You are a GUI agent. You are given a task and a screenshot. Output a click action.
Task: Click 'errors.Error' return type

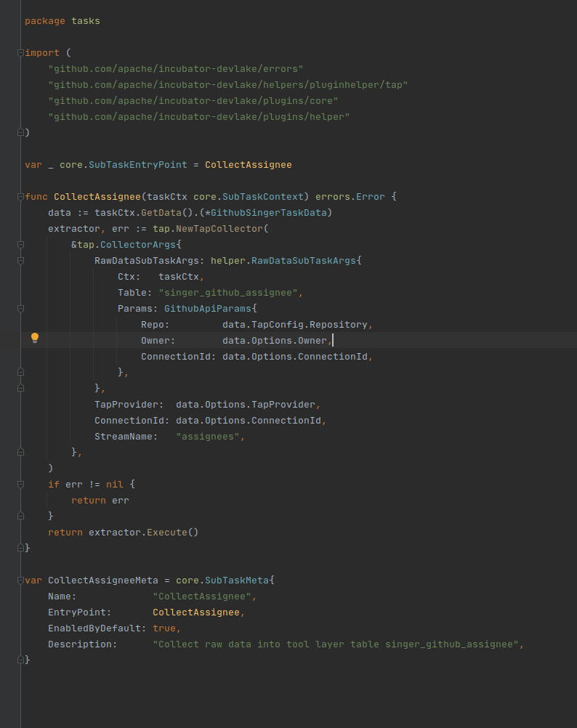coord(350,197)
